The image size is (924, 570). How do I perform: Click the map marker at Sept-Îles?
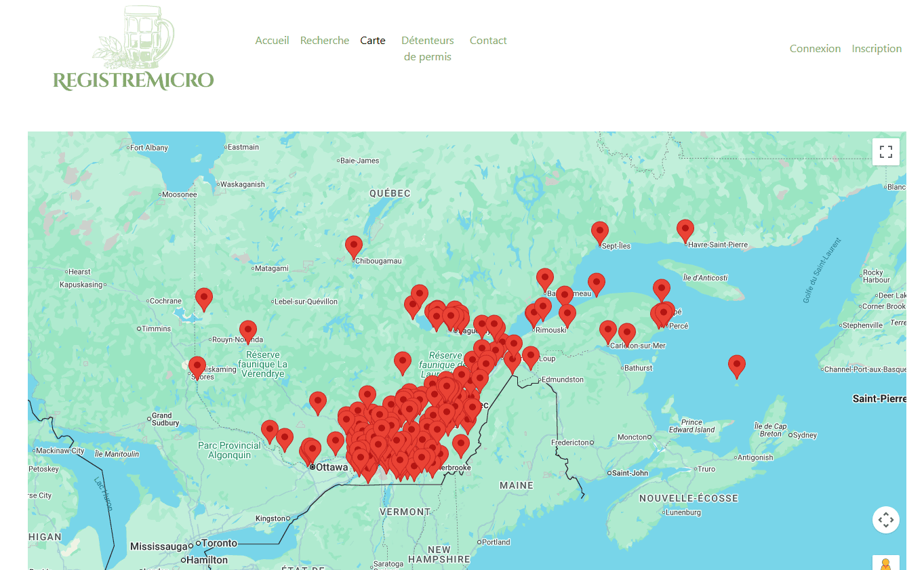click(599, 232)
